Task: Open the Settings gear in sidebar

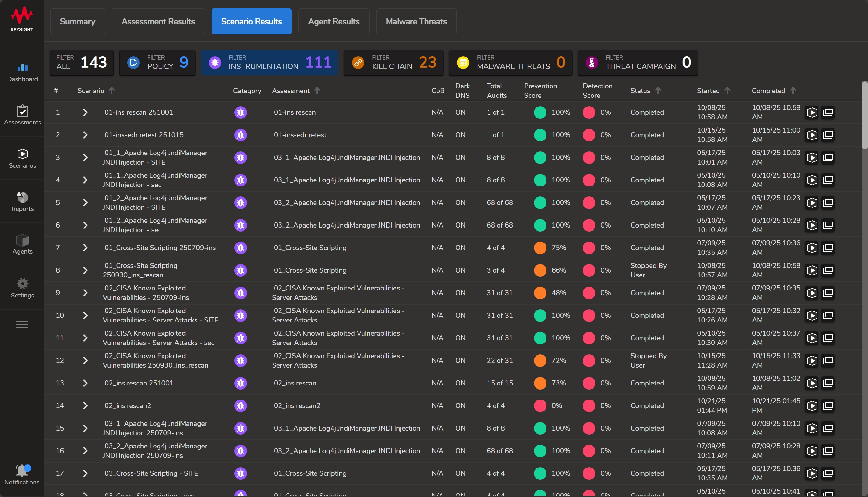Action: [x=22, y=288]
